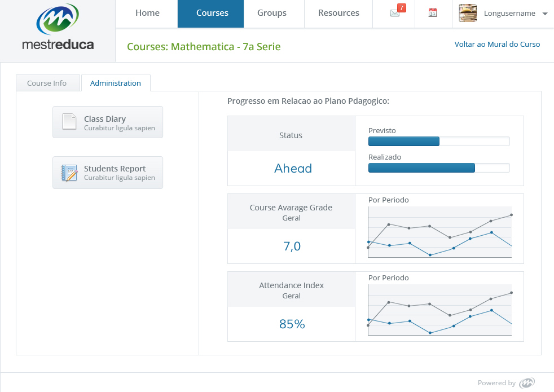Image resolution: width=554 pixels, height=392 pixels.
Task: Follow the Voltar ao Mural do Curso link
Action: [x=497, y=44]
